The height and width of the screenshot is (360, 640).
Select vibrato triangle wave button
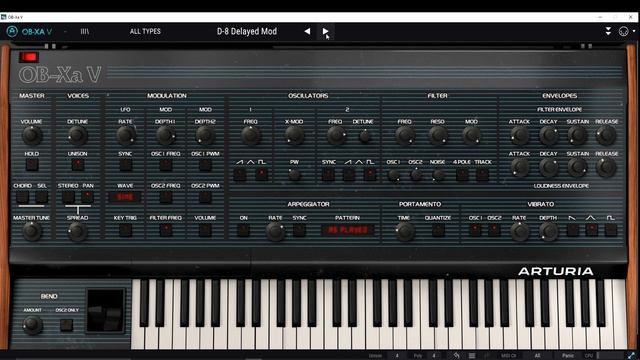[591, 230]
